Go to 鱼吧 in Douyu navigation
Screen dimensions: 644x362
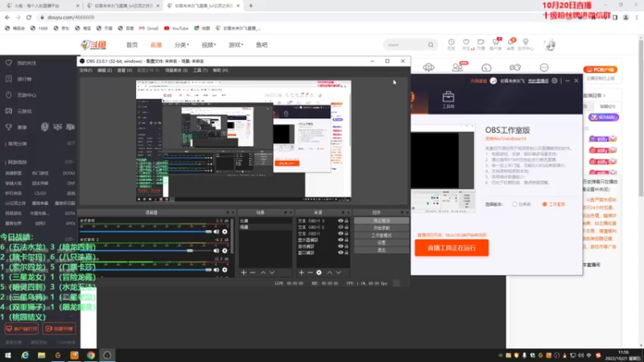(x=262, y=45)
